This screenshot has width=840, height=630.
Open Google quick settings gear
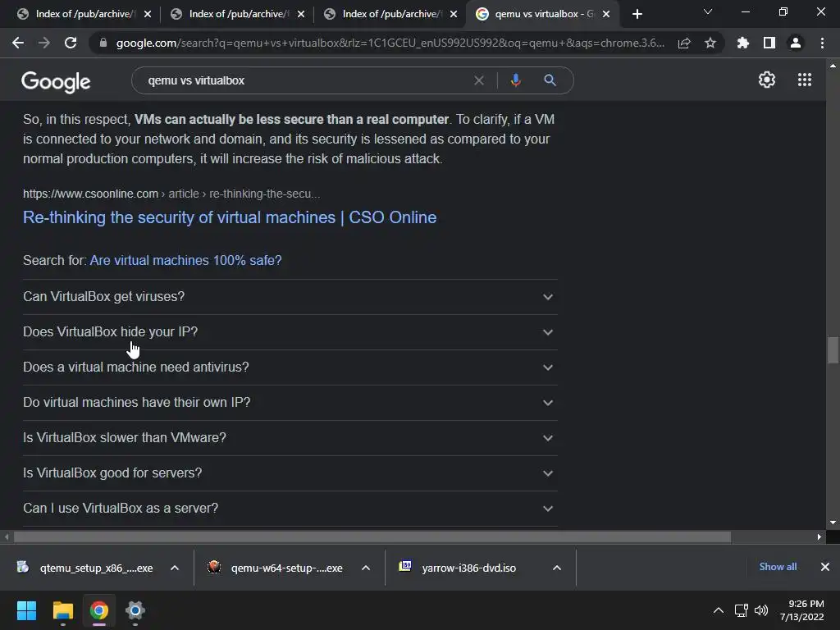pyautogui.click(x=767, y=80)
